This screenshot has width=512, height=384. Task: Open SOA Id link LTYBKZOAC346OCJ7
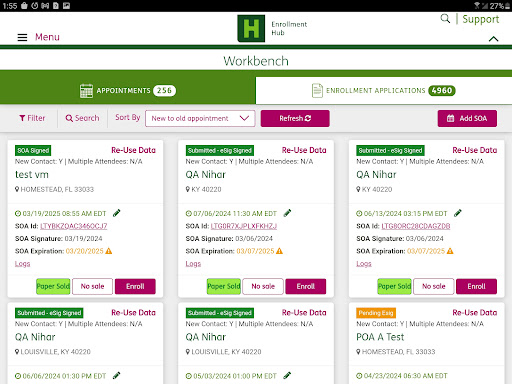tap(74, 226)
